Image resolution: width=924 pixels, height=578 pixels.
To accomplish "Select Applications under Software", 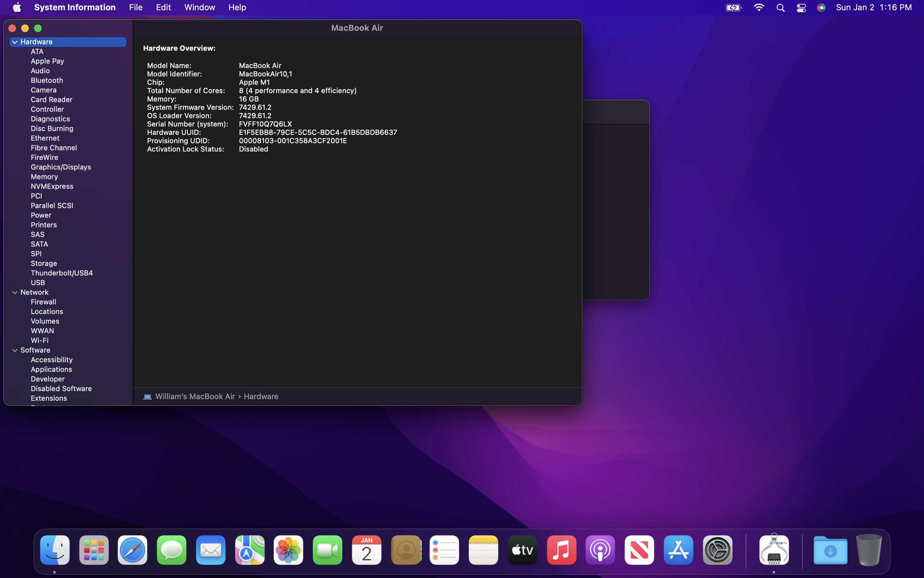I will (51, 369).
